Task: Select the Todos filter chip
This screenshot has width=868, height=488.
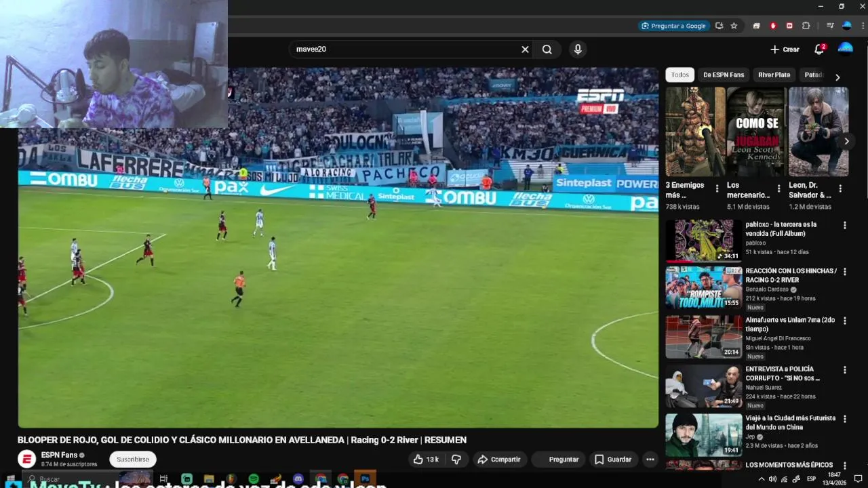Action: [679, 75]
